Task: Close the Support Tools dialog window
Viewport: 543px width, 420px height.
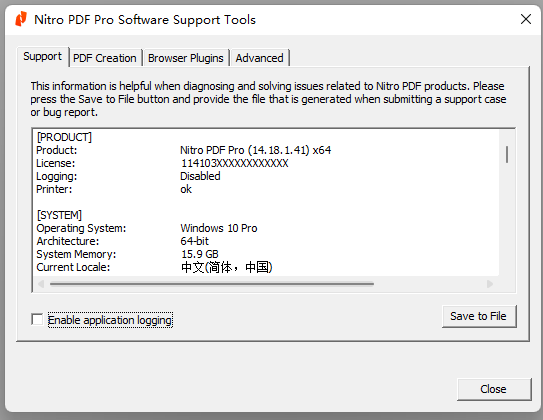Action: click(526, 19)
